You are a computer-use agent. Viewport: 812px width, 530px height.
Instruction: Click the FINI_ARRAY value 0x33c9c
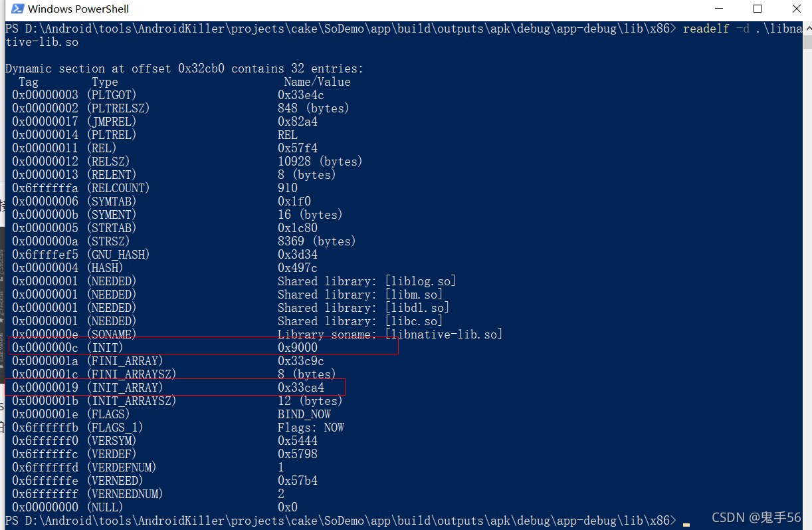pyautogui.click(x=301, y=361)
